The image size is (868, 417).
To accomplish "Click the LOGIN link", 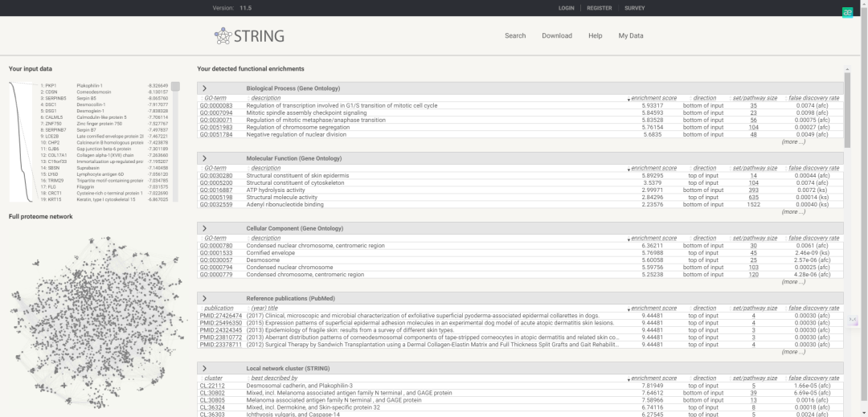I will click(x=566, y=8).
